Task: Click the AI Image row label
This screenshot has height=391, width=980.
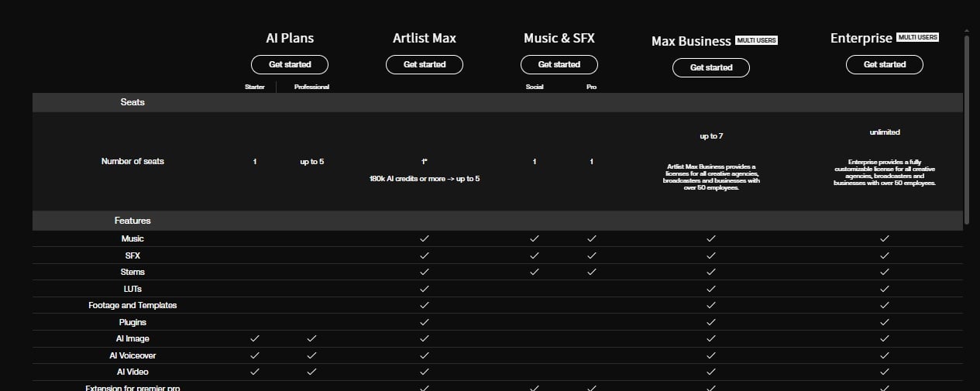Action: pyautogui.click(x=132, y=338)
